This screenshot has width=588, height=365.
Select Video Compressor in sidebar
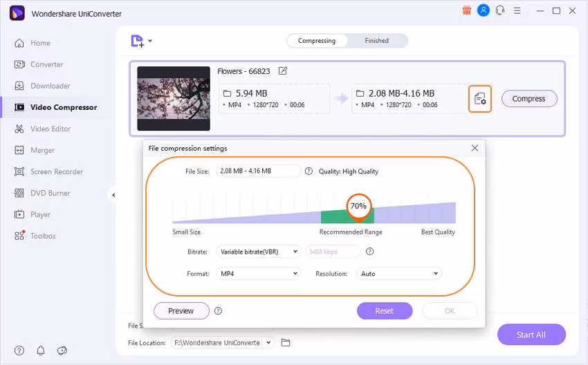(x=55, y=107)
